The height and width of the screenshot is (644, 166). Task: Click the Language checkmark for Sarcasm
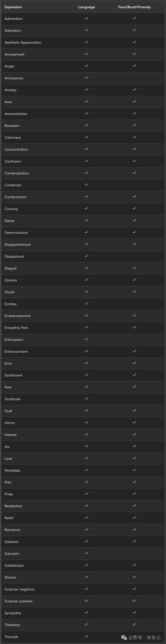[86, 553]
